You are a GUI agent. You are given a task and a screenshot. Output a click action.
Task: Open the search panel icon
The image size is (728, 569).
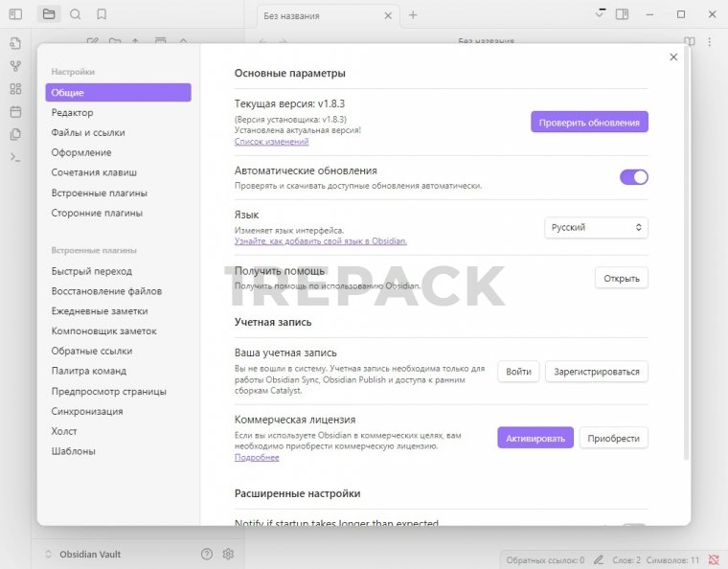tap(75, 14)
